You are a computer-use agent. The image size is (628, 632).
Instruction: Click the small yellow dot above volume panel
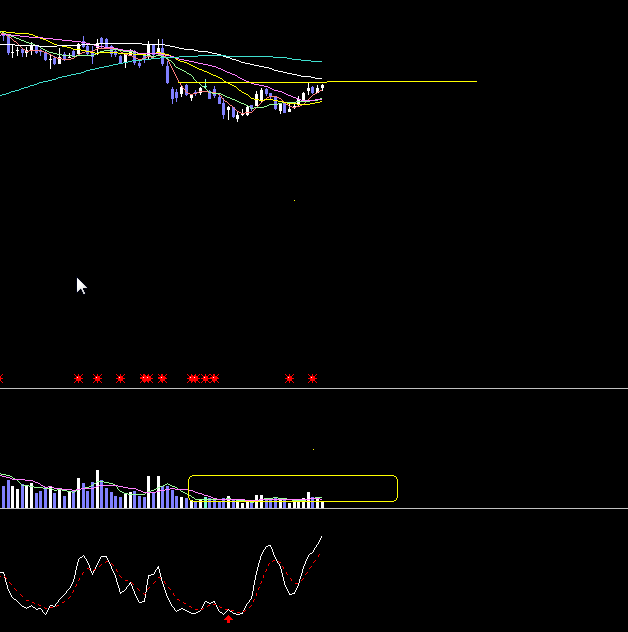click(313, 449)
